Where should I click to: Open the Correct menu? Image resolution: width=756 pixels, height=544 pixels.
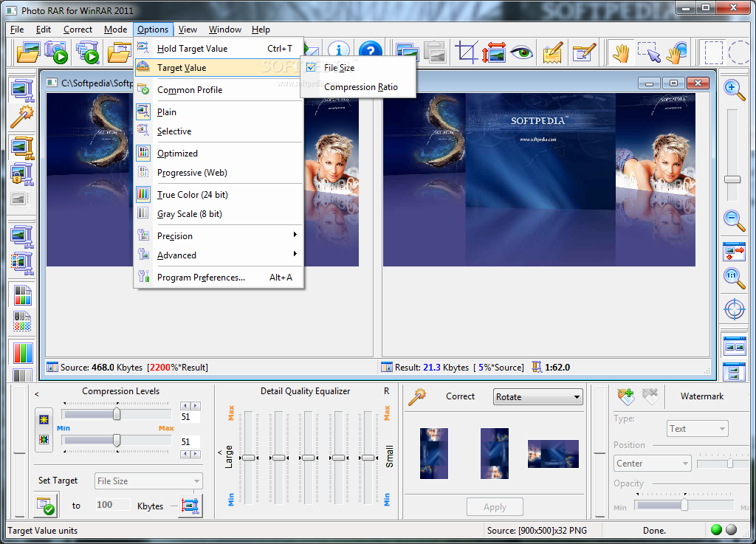tap(78, 30)
